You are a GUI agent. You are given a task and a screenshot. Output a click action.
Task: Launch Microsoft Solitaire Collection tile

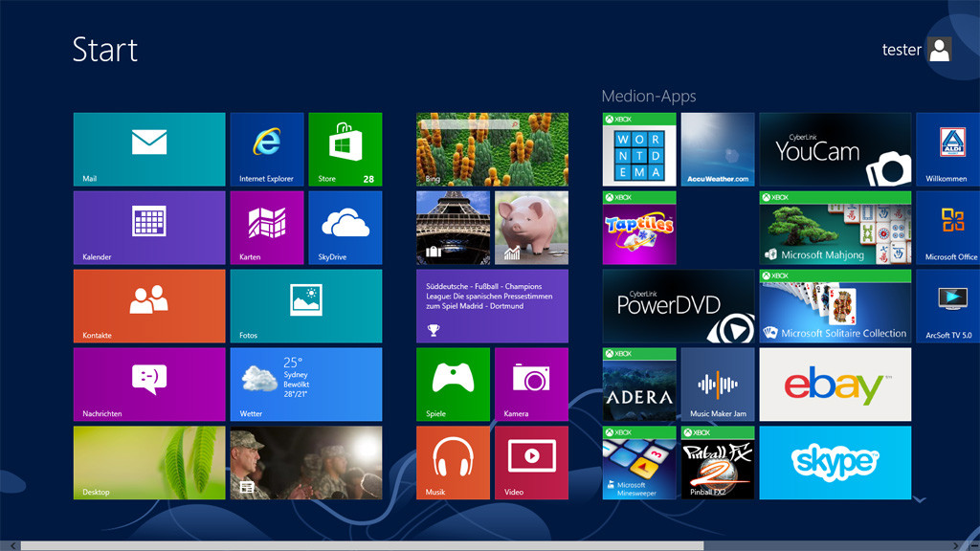[835, 306]
